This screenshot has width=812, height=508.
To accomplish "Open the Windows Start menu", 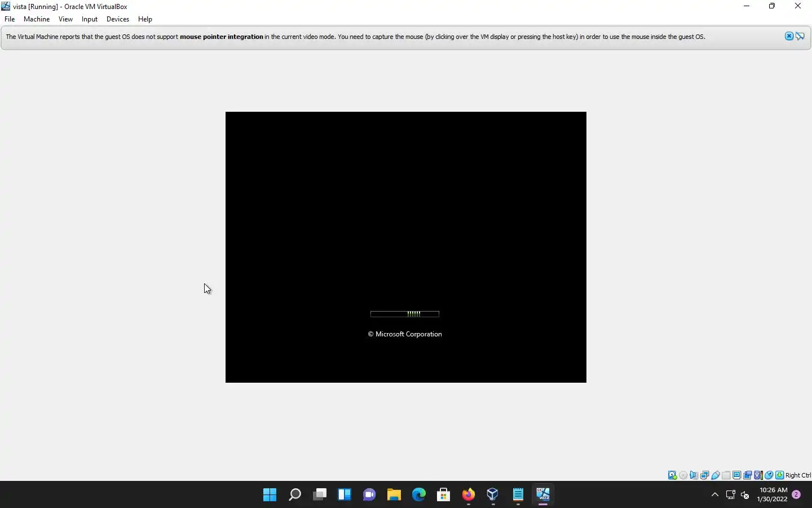I will (270, 495).
